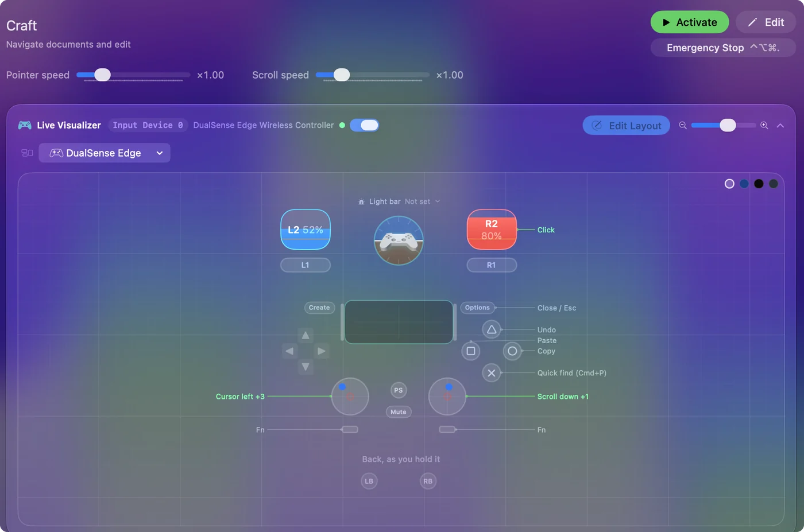The width and height of the screenshot is (804, 532).
Task: Collapse the Live Visualizer panel chevron
Action: (780, 125)
